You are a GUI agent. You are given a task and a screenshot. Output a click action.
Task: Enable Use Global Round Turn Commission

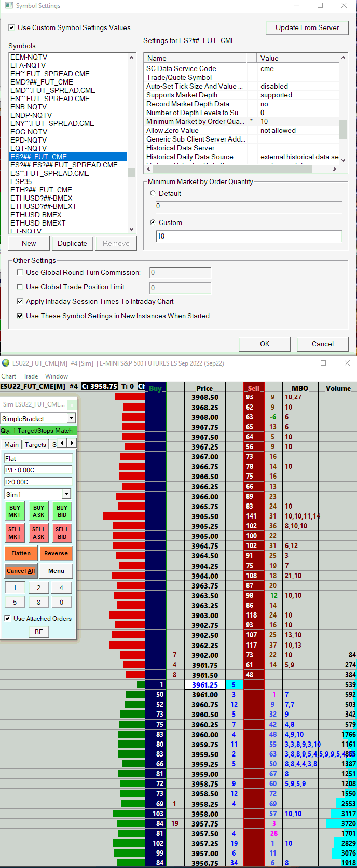(20, 272)
